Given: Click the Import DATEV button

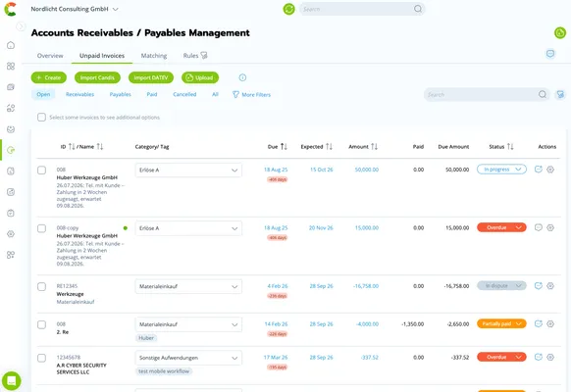Looking at the screenshot, I should pos(151,77).
